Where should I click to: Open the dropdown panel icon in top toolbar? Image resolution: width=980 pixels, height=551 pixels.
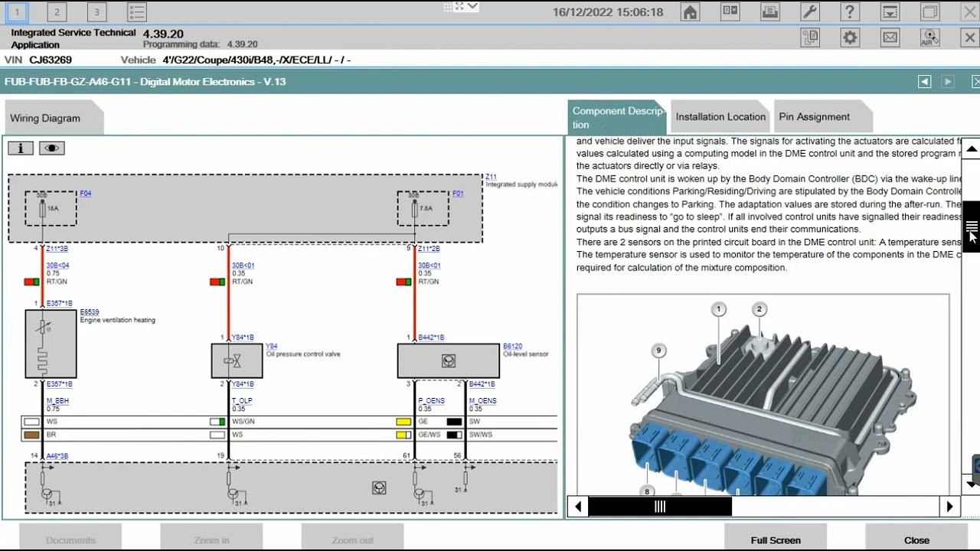point(890,12)
